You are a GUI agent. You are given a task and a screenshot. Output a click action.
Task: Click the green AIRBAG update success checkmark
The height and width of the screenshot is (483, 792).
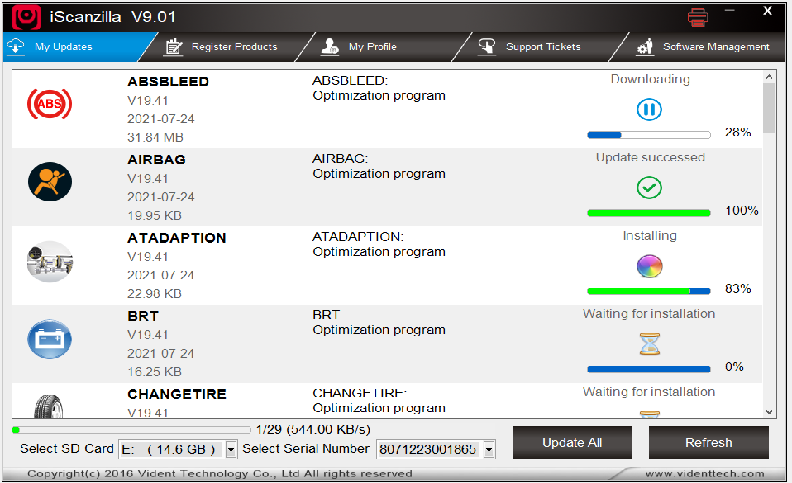pyautogui.click(x=649, y=187)
